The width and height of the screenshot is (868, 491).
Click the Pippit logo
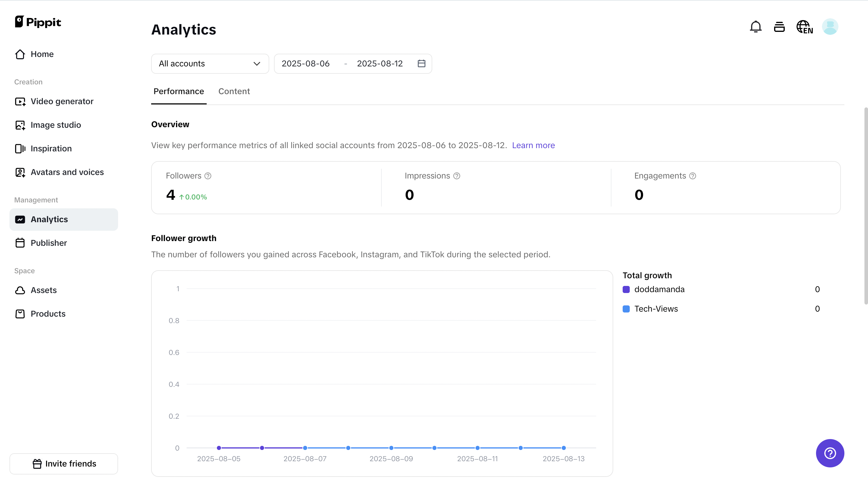tap(38, 22)
